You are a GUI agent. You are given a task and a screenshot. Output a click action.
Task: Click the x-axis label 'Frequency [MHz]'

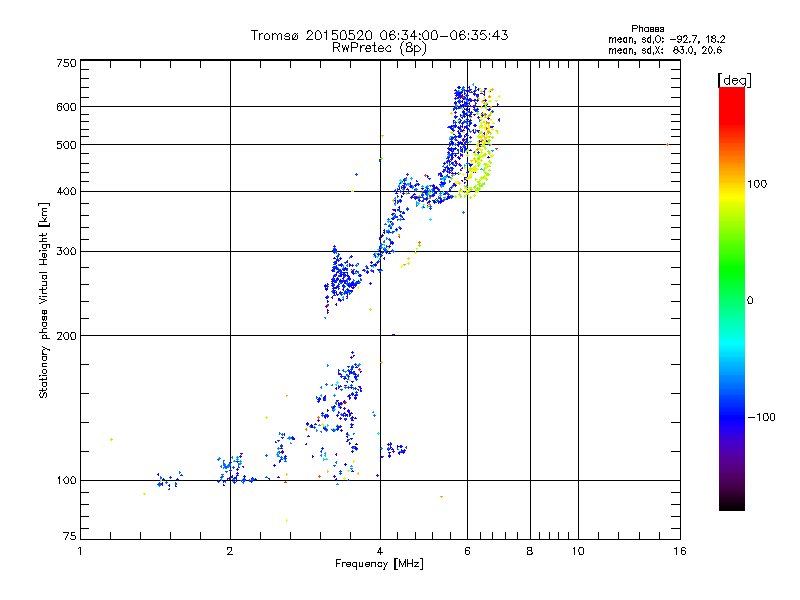(379, 564)
